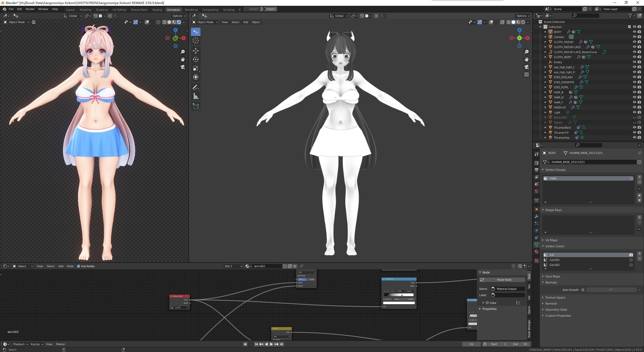Viewport: 644px width, 352px height.
Task: Select the Scale tool
Action: (196, 68)
